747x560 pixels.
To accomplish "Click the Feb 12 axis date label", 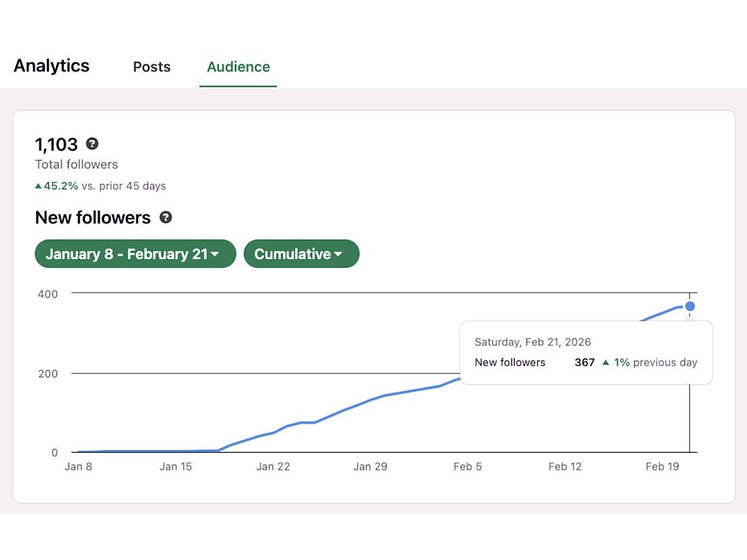I will click(566, 466).
